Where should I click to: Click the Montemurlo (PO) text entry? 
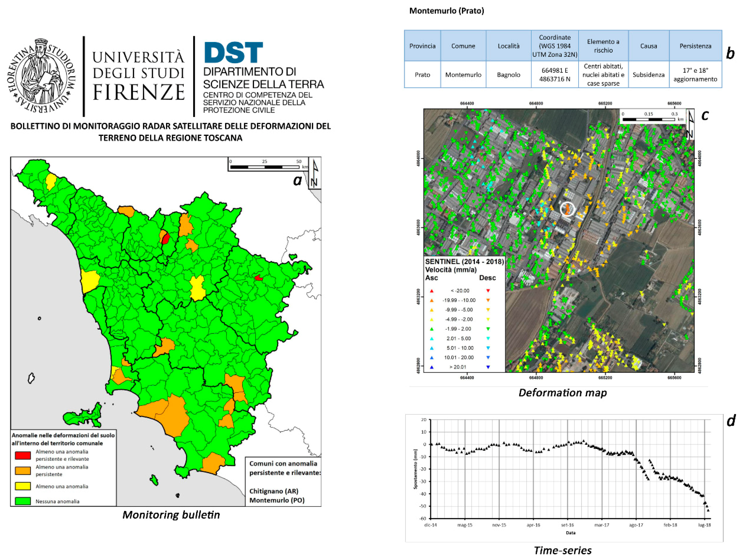pos(277,500)
